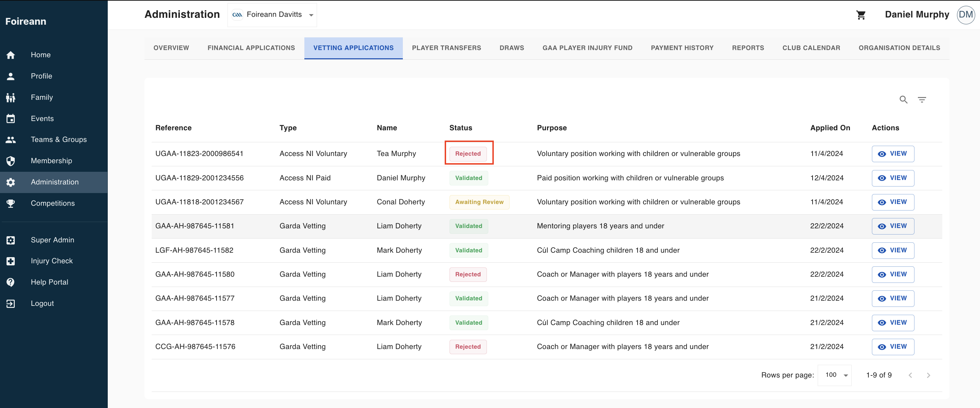Click the Awaiting Review status badge
The image size is (980, 408).
[x=479, y=202]
